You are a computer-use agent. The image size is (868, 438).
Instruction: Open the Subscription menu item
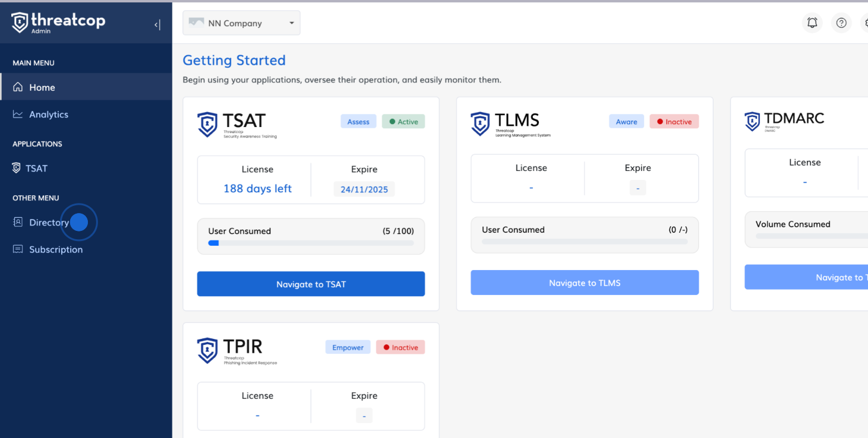click(x=55, y=250)
